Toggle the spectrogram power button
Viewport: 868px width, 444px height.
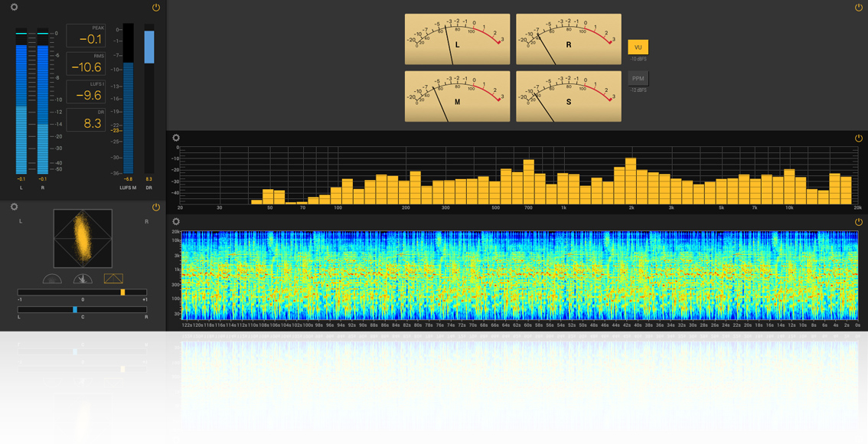click(858, 222)
